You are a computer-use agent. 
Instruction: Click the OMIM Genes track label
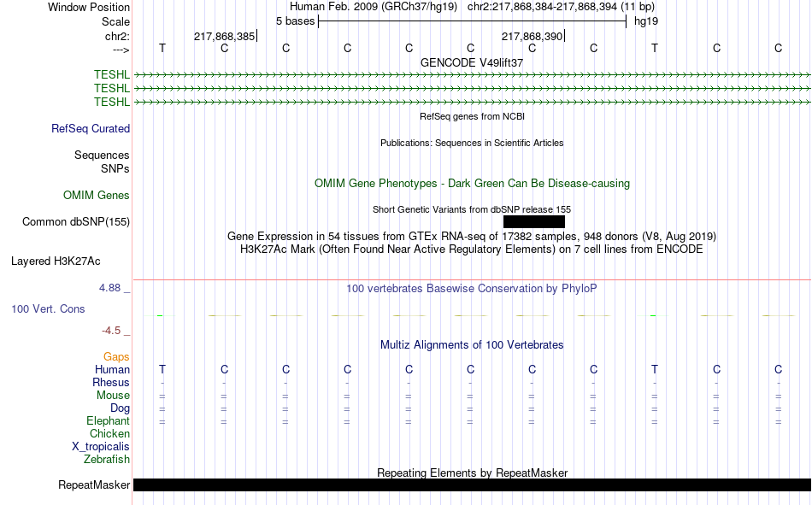97,196
